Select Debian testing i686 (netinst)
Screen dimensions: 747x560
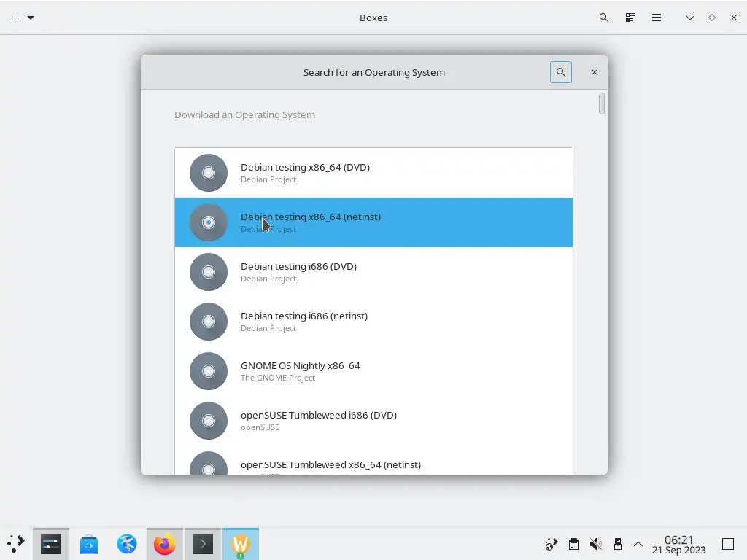click(373, 322)
